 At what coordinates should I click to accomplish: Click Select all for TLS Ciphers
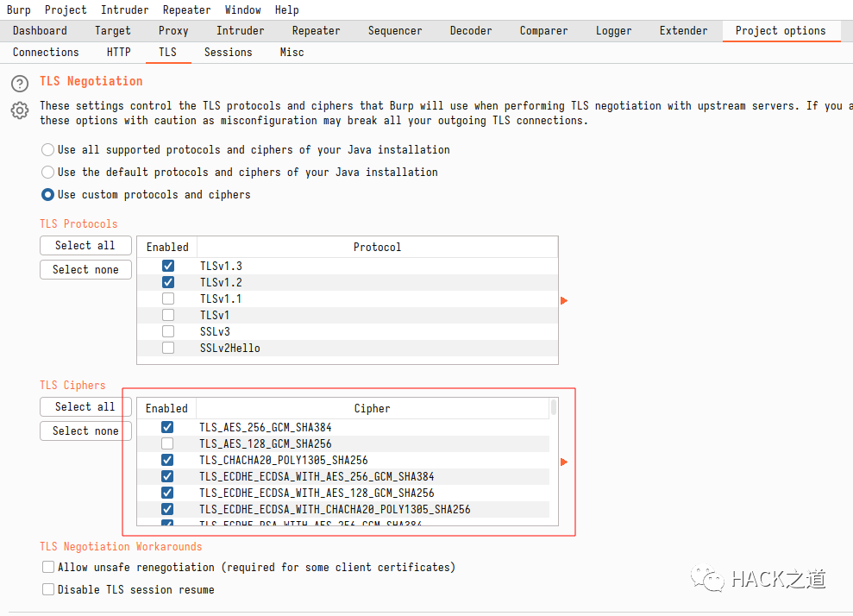point(85,406)
